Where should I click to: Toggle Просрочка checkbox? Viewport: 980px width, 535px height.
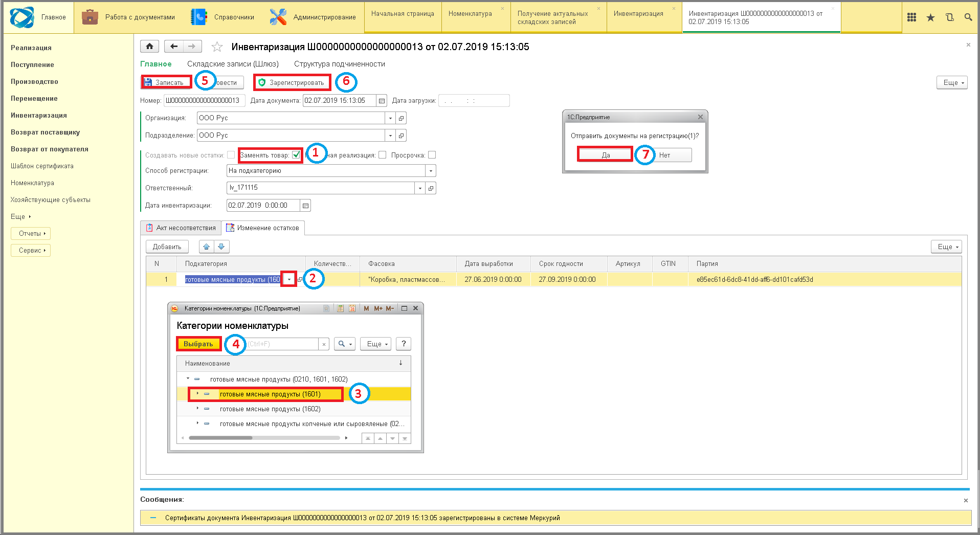pos(432,155)
